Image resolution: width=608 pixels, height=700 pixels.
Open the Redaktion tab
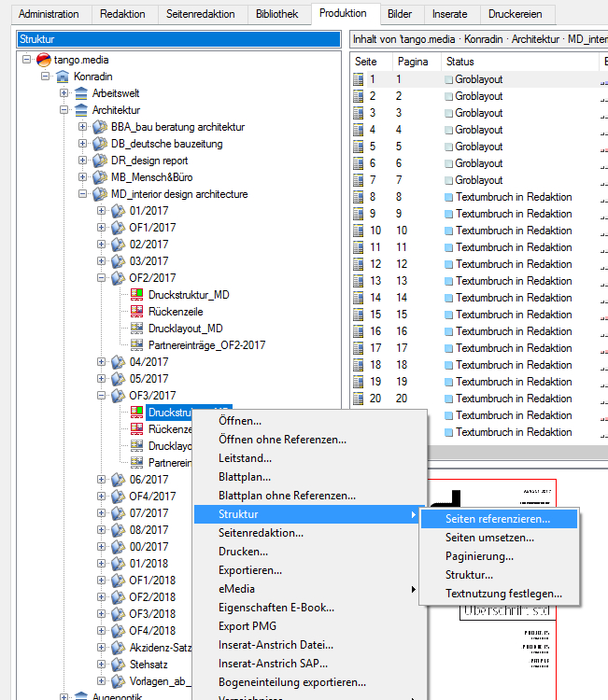[x=121, y=14]
